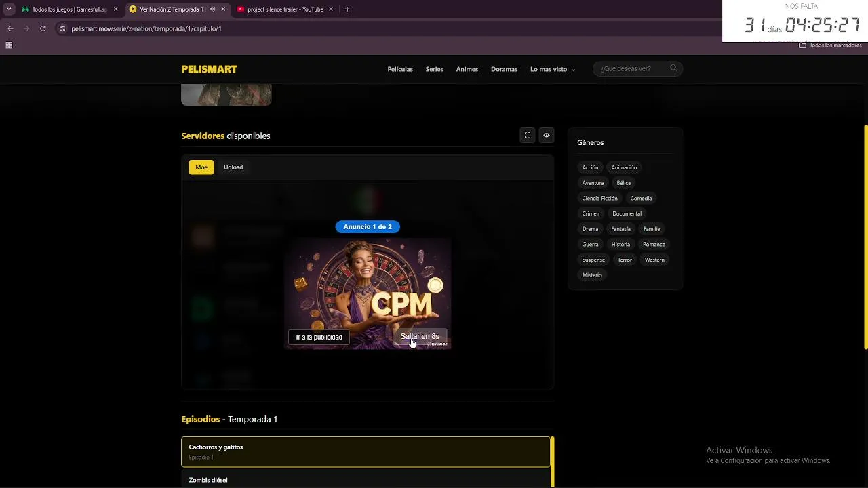Open the Documental genre
Image resolution: width=868 pixels, height=488 pixels.
627,213
